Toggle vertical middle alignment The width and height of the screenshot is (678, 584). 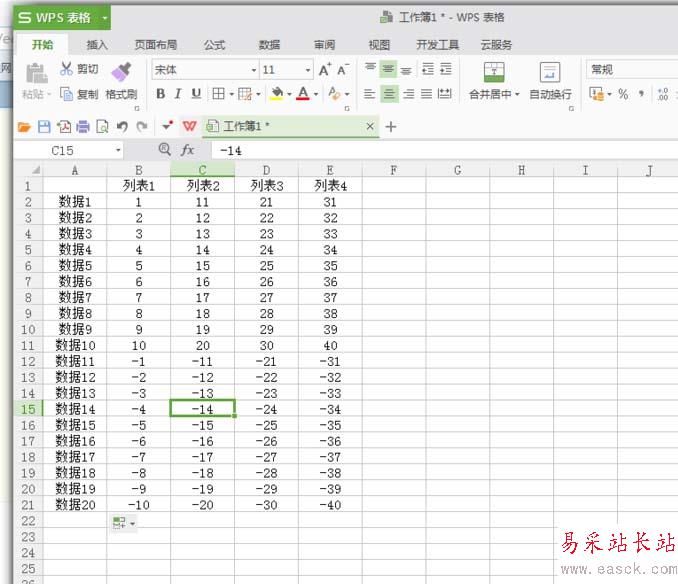[388, 69]
